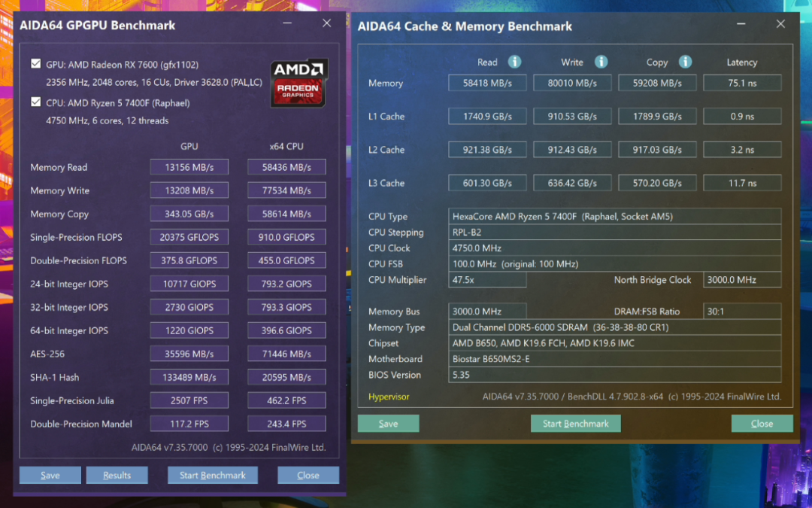The height and width of the screenshot is (508, 812).
Task: Click the BIOS Version field 5.35
Action: 615,374
